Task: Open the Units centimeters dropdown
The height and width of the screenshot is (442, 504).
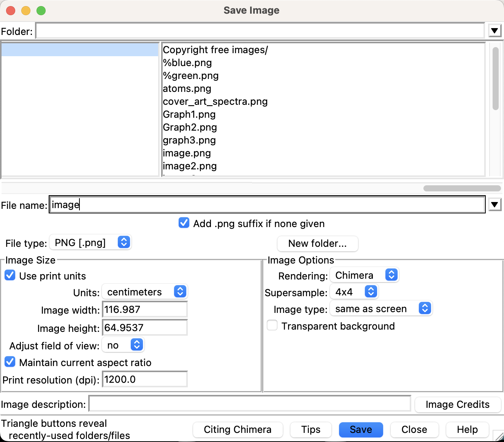Action: 144,292
